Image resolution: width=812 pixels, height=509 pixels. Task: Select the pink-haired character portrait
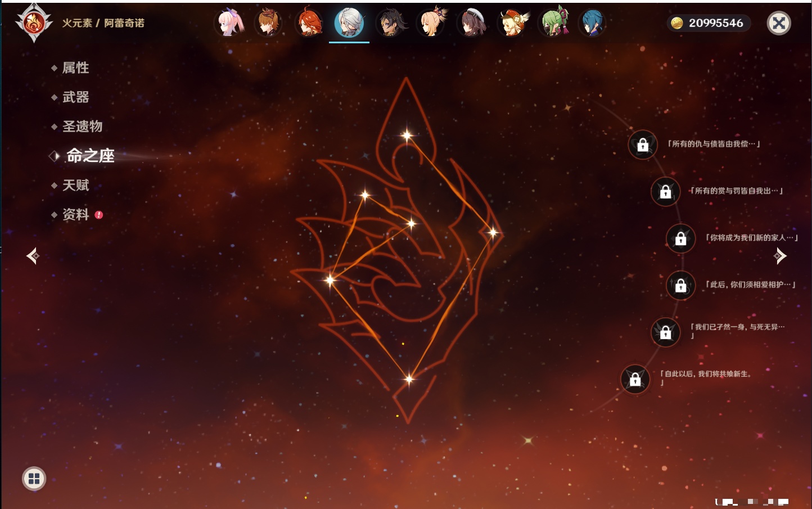[229, 23]
